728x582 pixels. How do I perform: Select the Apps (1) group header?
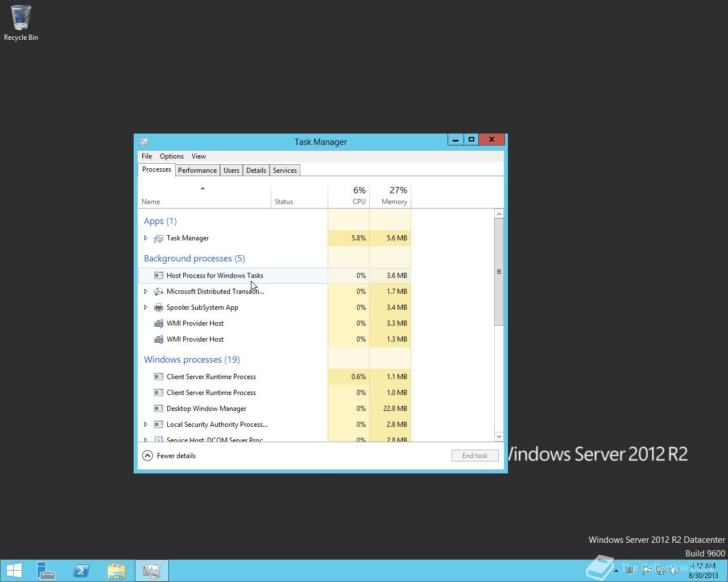pyautogui.click(x=160, y=221)
